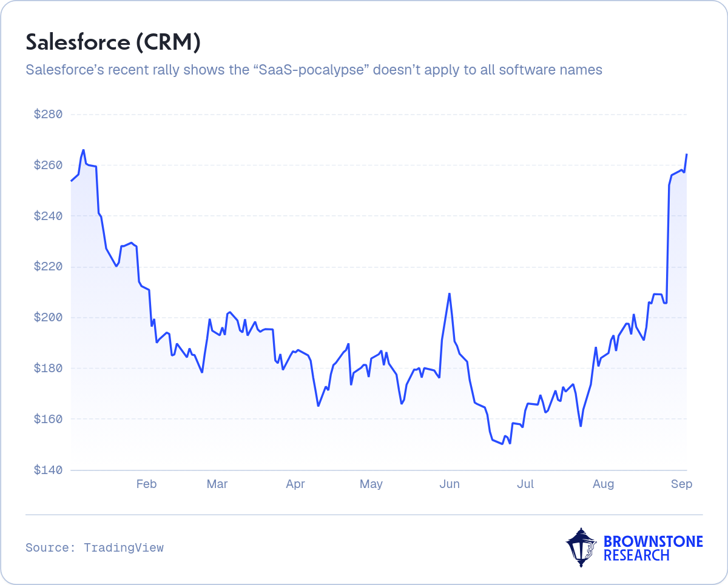The width and height of the screenshot is (728, 585).
Task: Click the BROWNSTONE RESEARCH brand text
Action: point(653,548)
